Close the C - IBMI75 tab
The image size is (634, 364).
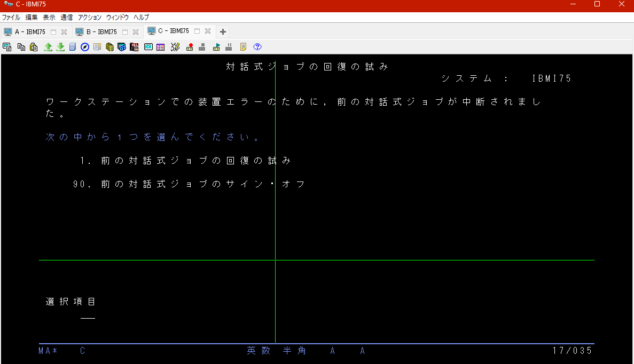[207, 31]
